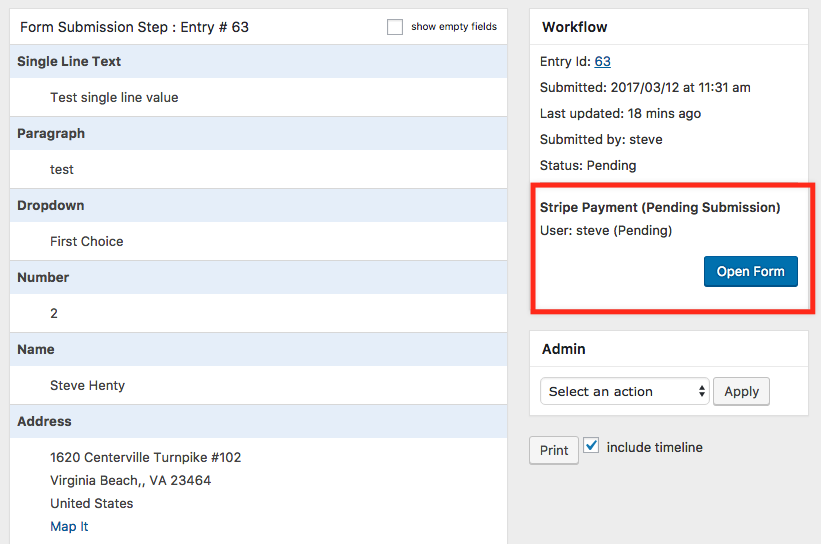Click the Stripe Payment step title
The image size is (821, 544).
pyautogui.click(x=659, y=208)
